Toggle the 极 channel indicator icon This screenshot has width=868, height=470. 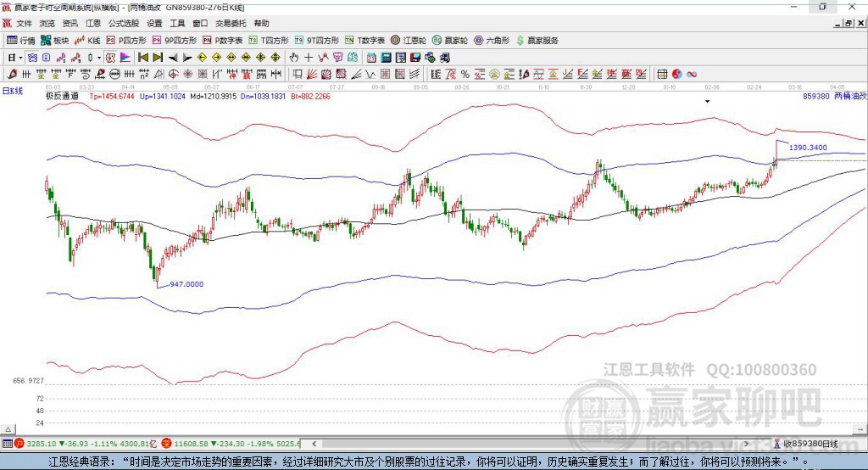111,58
